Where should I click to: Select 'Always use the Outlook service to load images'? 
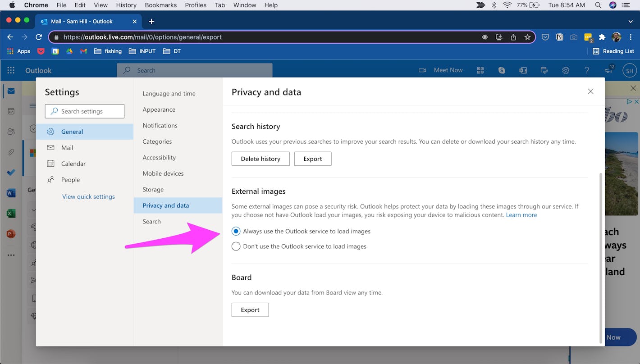click(236, 231)
